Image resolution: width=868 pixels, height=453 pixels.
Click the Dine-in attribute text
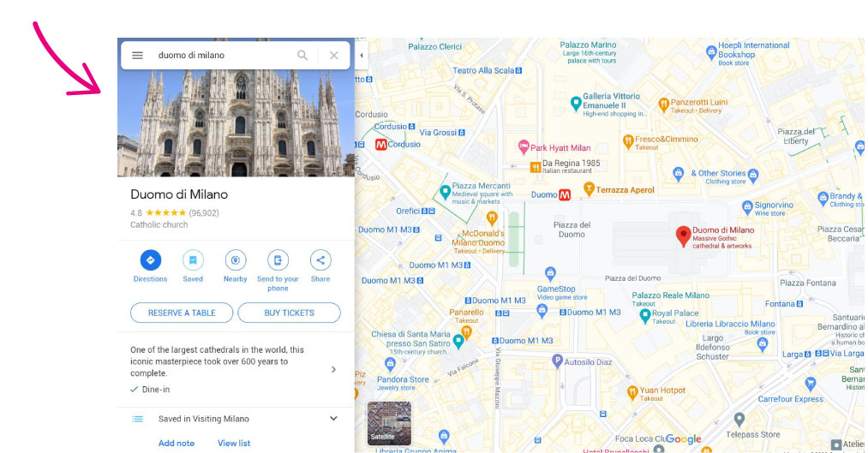pos(156,390)
